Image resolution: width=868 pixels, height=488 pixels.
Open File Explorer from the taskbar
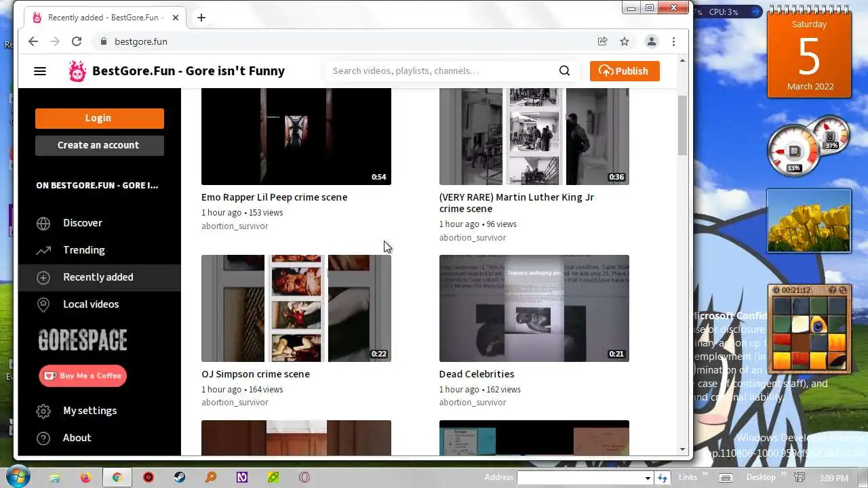coord(54,477)
